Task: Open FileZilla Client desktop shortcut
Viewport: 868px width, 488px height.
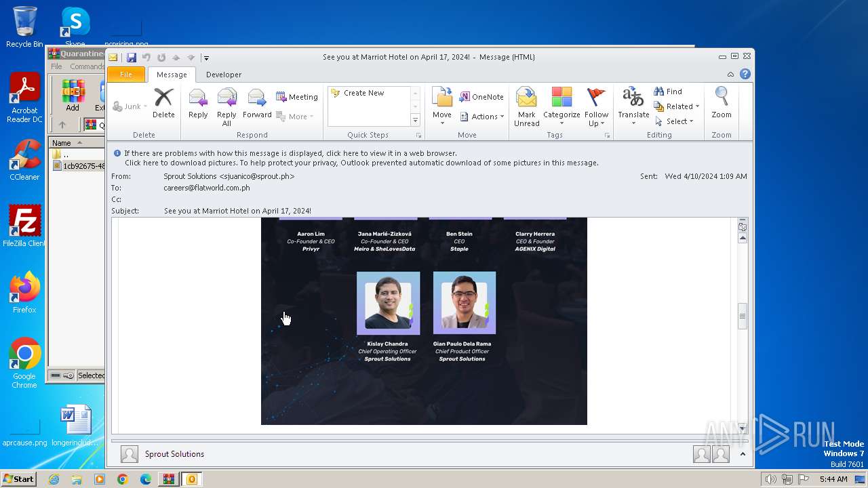Action: [24, 226]
